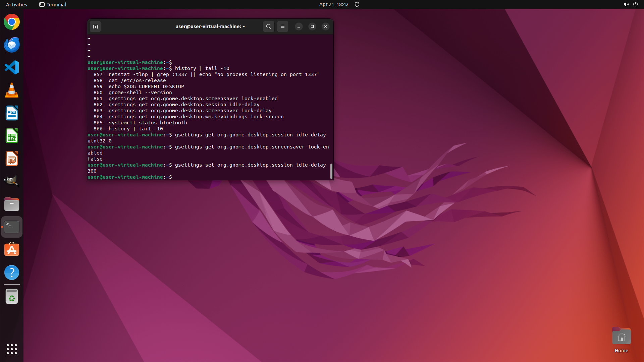644x362 pixels.
Task: Launch GIMP image editor
Action: [x=12, y=181]
